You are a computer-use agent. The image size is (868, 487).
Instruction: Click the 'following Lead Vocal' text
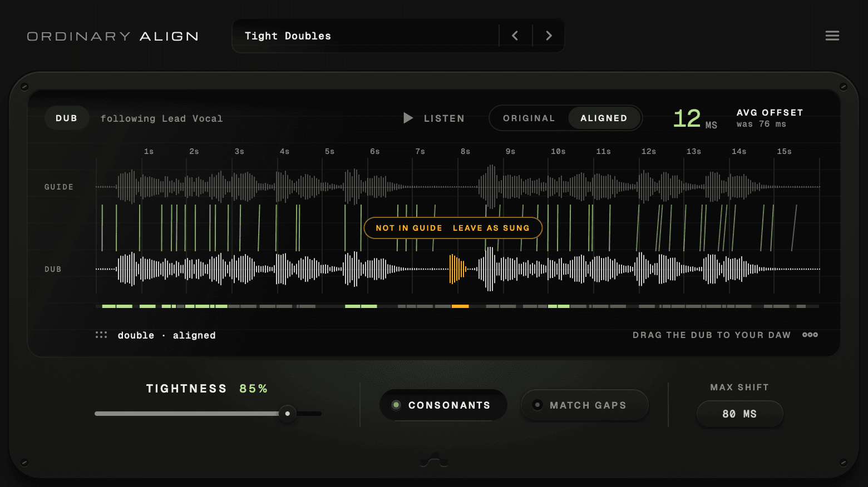(161, 118)
